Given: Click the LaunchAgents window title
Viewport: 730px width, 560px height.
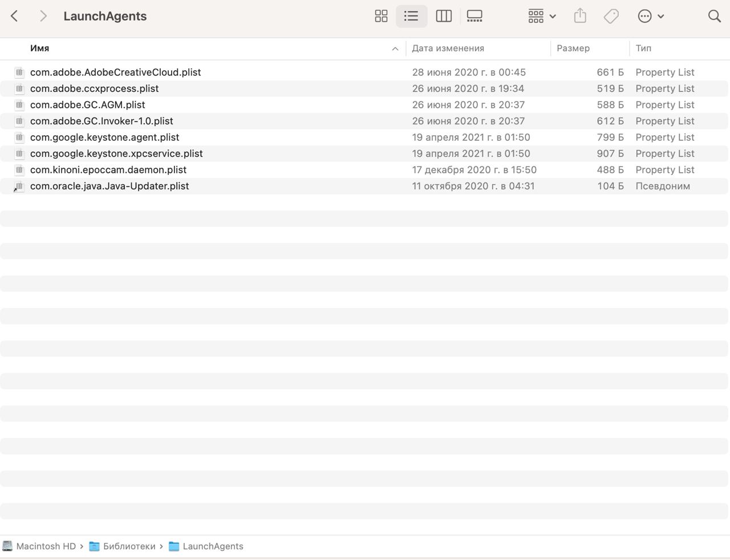Looking at the screenshot, I should click(x=105, y=16).
